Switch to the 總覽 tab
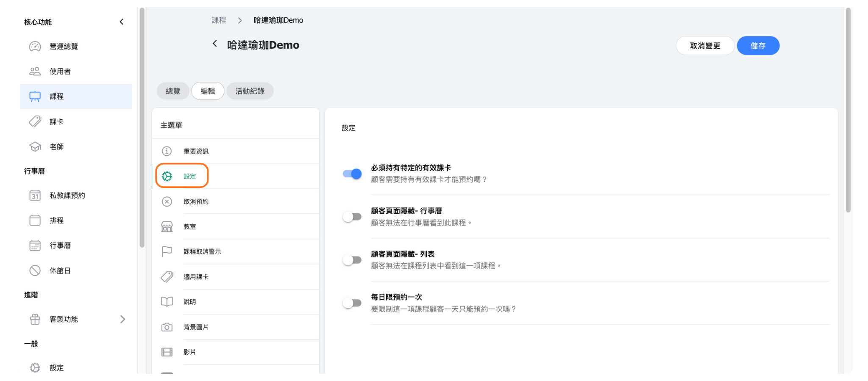The image size is (868, 381). [x=173, y=91]
